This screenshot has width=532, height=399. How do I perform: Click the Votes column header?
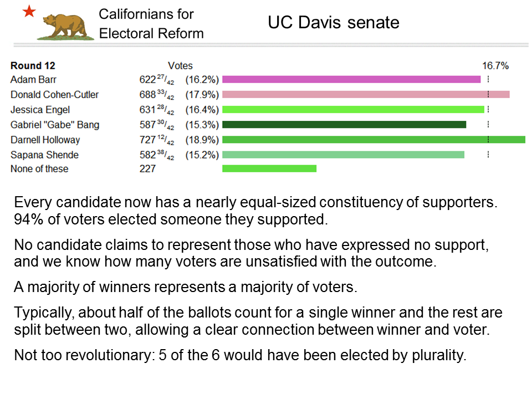(x=180, y=65)
